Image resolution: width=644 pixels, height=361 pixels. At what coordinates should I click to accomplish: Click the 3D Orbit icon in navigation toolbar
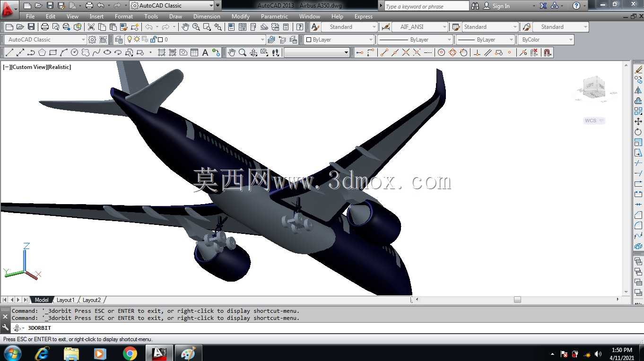pos(253,52)
